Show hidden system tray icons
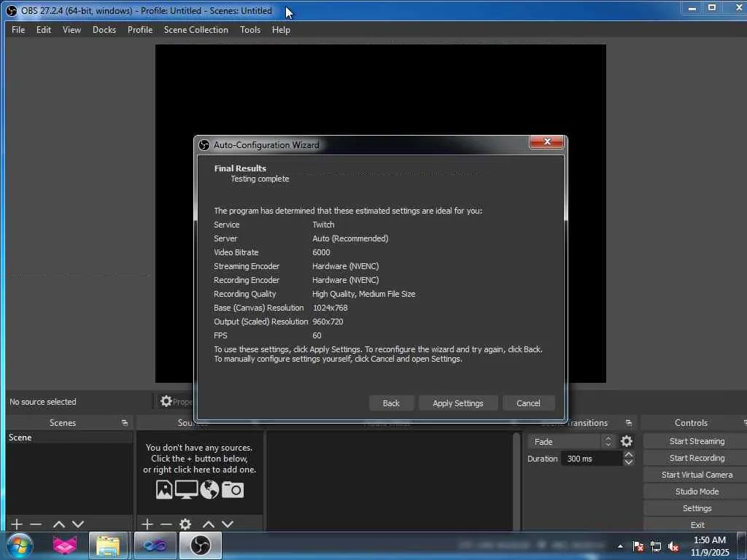 coord(620,546)
